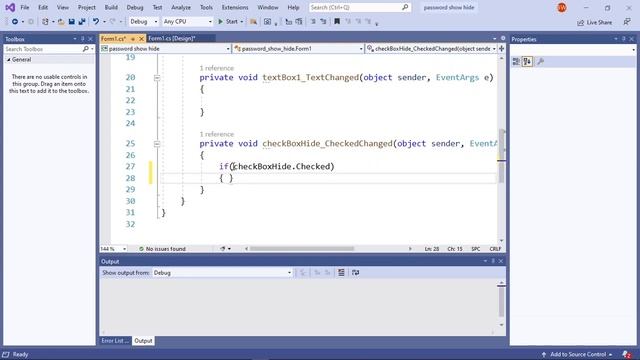640x360 pixels.
Task: Open the Build menu
Action: 111,7
